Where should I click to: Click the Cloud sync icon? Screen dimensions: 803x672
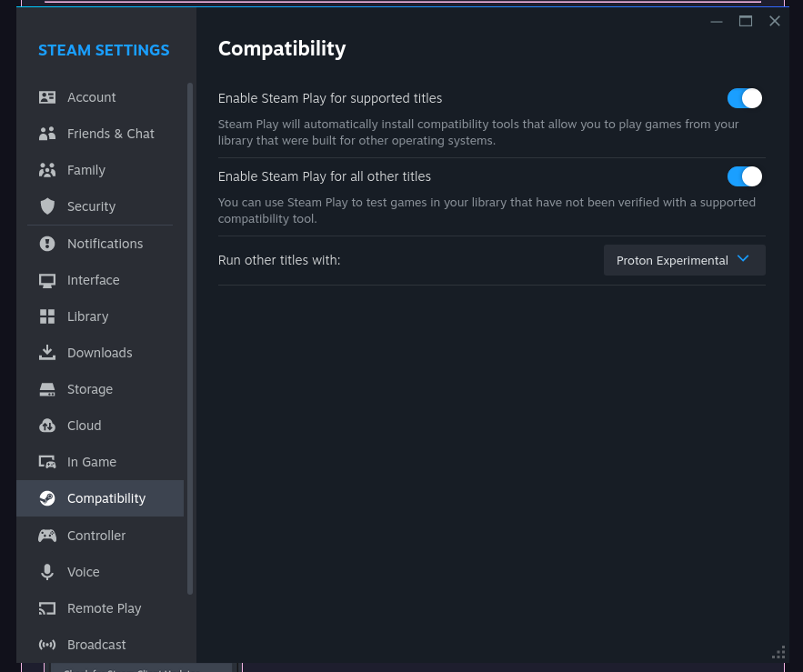[47, 426]
